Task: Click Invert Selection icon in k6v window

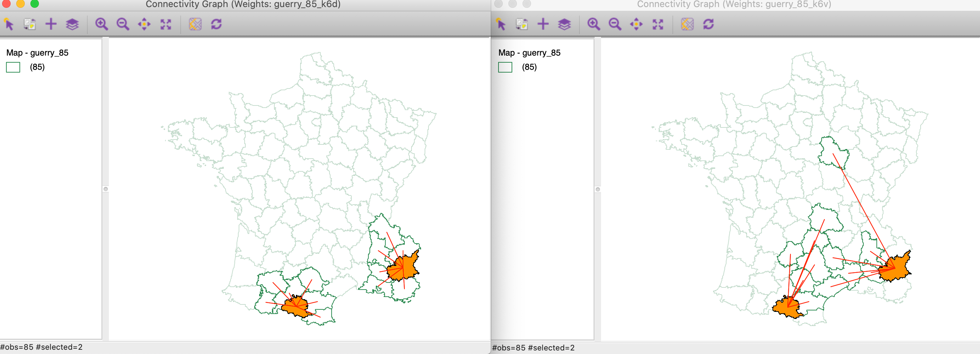Action: pos(521,24)
